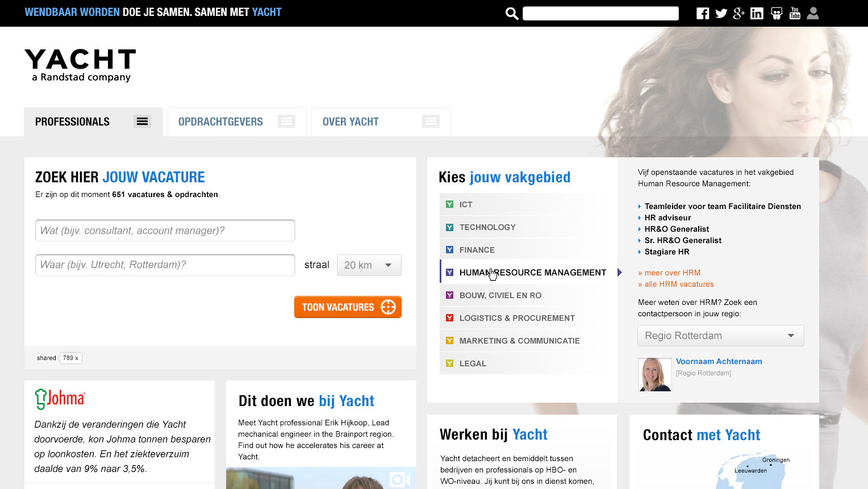Viewport: 868px width, 489px height.
Task: Open the straal 20 km dropdown
Action: click(x=369, y=265)
